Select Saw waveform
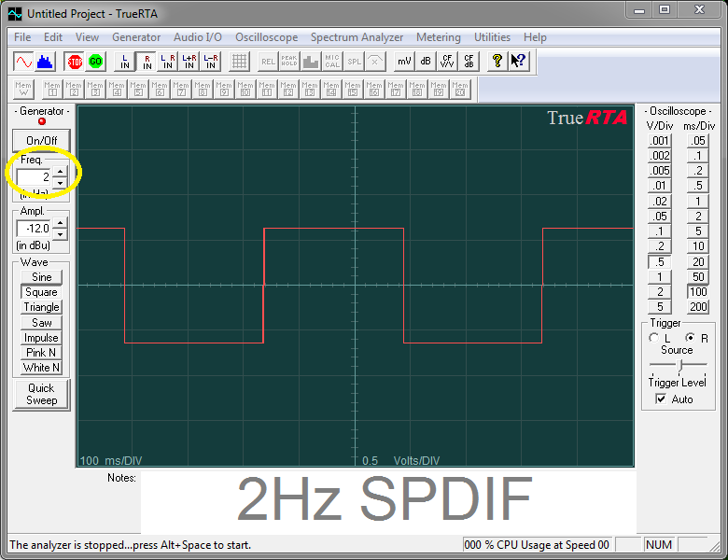Viewport: 728px width, 560px height. point(41,323)
